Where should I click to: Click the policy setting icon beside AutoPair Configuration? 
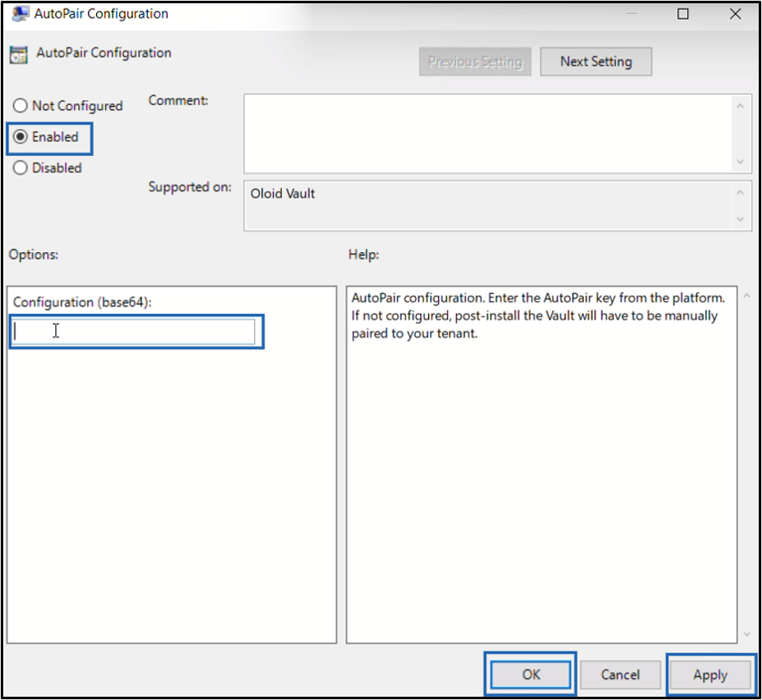click(19, 55)
